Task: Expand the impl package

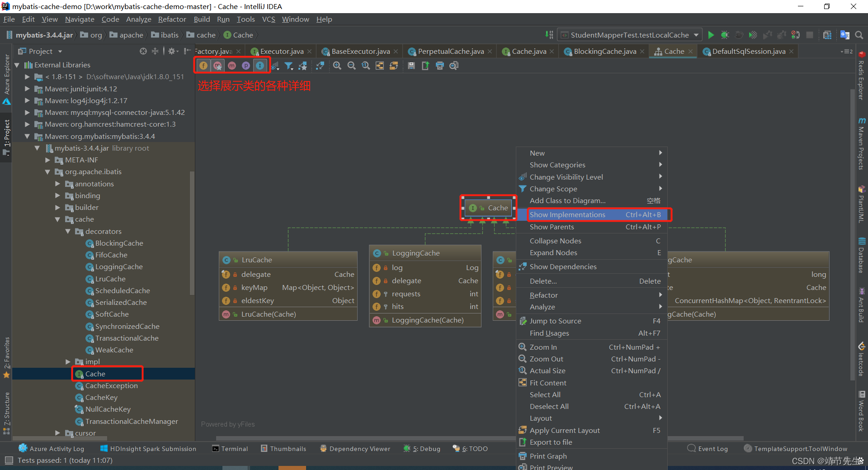Action: [68, 362]
